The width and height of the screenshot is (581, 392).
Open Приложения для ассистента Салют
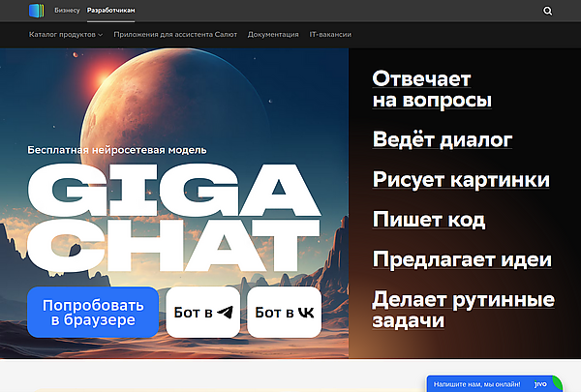click(x=175, y=34)
